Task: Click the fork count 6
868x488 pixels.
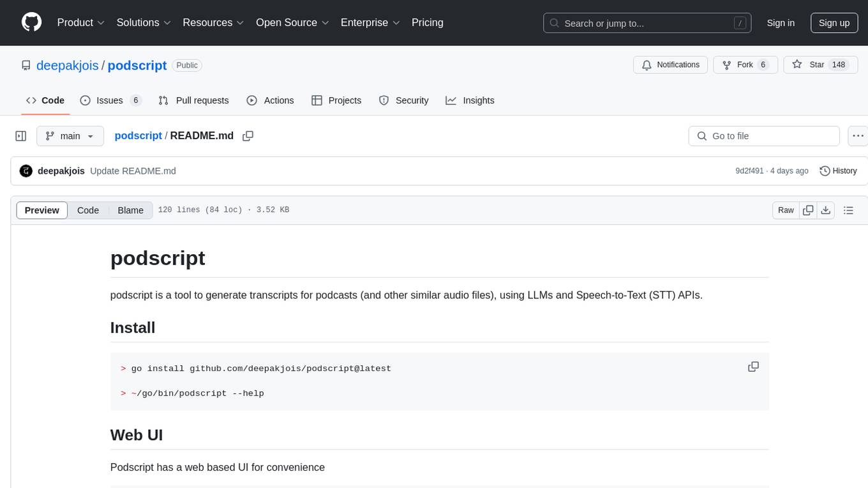Action: click(763, 65)
